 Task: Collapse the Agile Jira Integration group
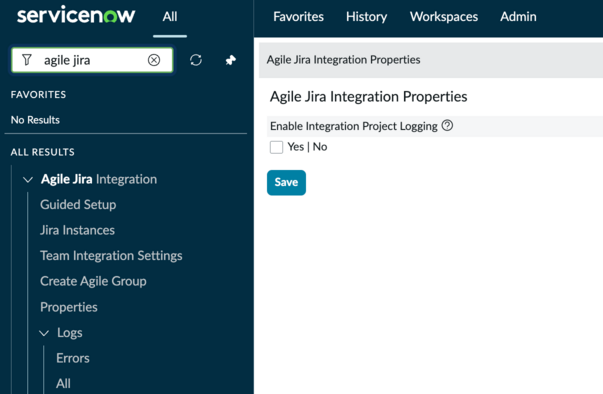(x=28, y=180)
